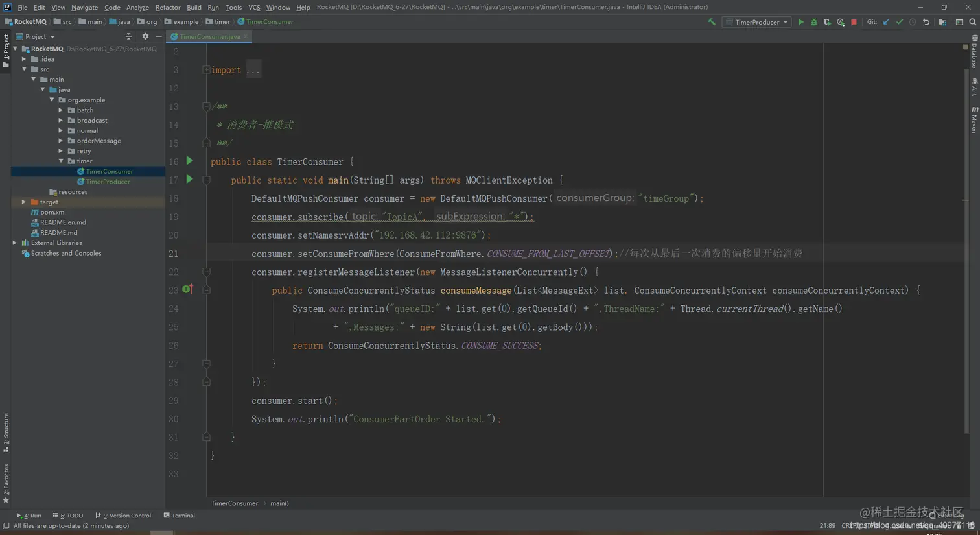Run main method gutter arrow line 17

189,179
